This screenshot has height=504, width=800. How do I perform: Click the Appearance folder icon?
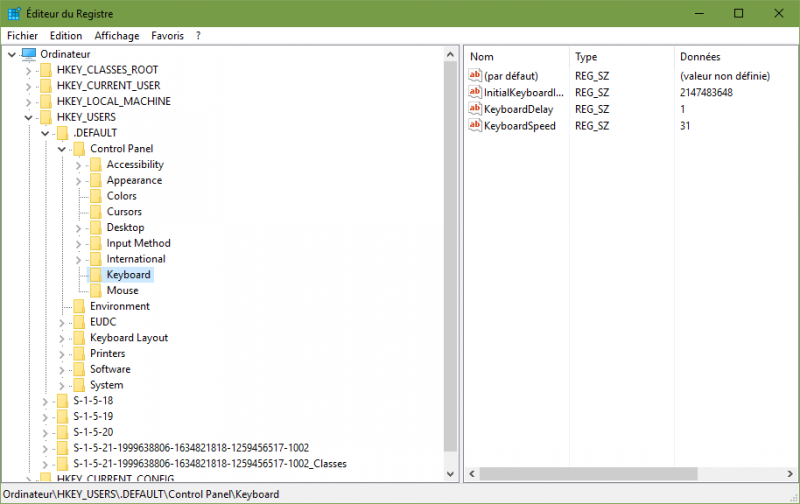pos(95,181)
